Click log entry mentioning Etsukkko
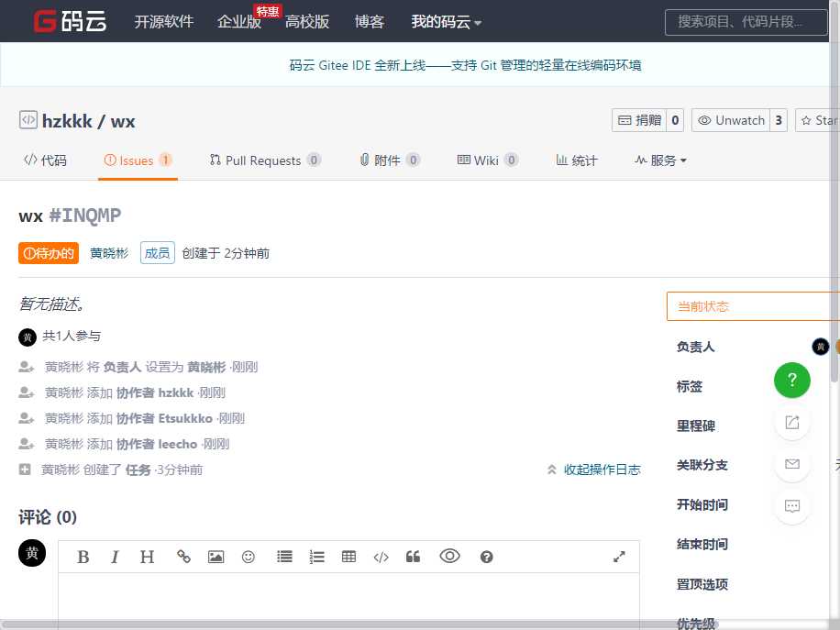 [132, 418]
